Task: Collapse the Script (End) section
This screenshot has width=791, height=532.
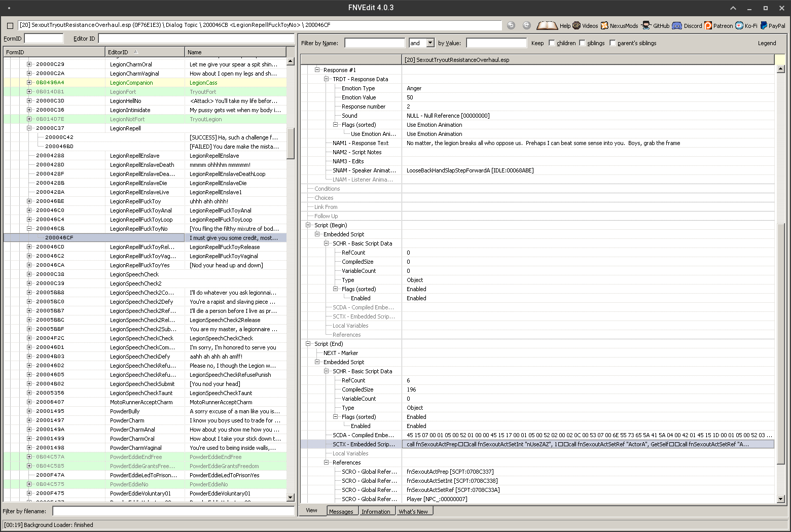Action: (308, 344)
